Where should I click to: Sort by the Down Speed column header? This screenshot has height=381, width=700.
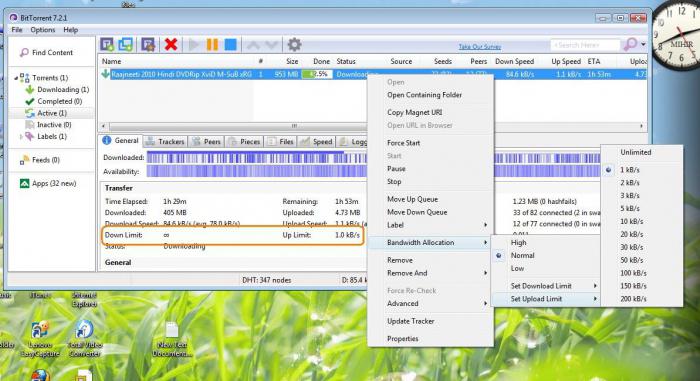pyautogui.click(x=514, y=62)
